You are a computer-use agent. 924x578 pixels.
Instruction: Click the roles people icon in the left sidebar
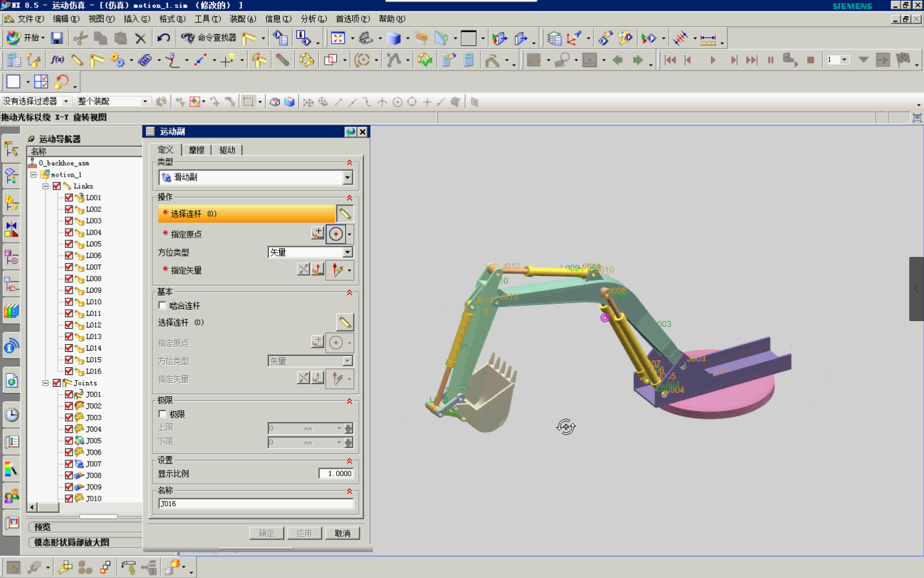[x=12, y=496]
